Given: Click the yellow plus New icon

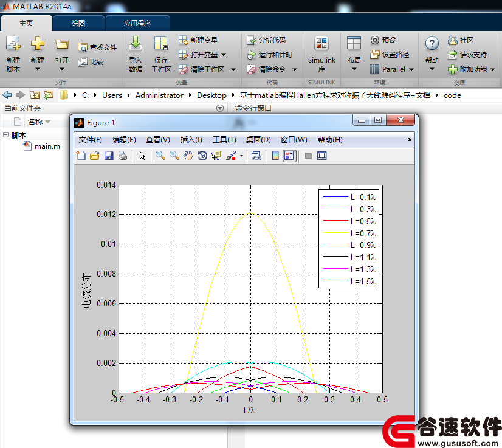Looking at the screenshot, I should [x=38, y=43].
